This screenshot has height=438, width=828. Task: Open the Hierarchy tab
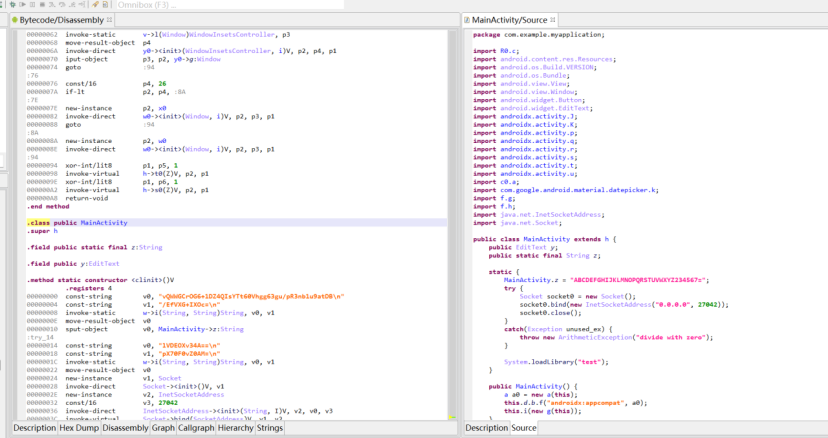[x=235, y=428]
